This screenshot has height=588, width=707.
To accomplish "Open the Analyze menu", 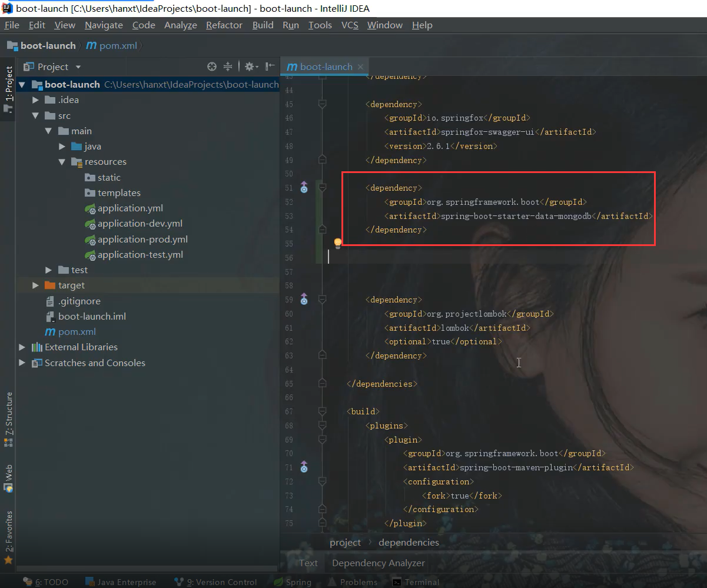I will coord(181,25).
